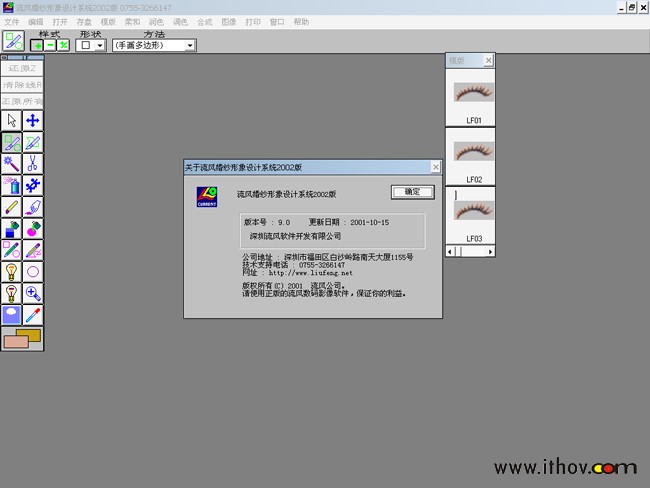Open the 润色 menu

(x=156, y=22)
